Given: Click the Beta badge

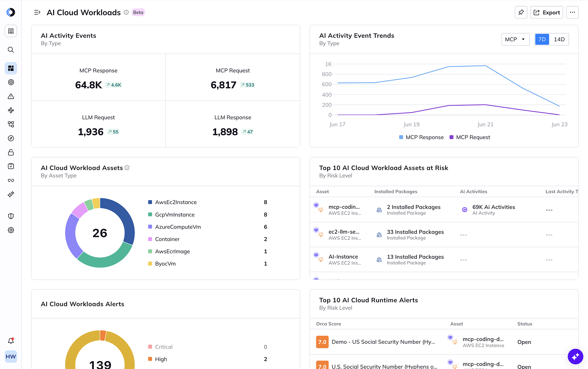Looking at the screenshot, I should pyautogui.click(x=138, y=12).
